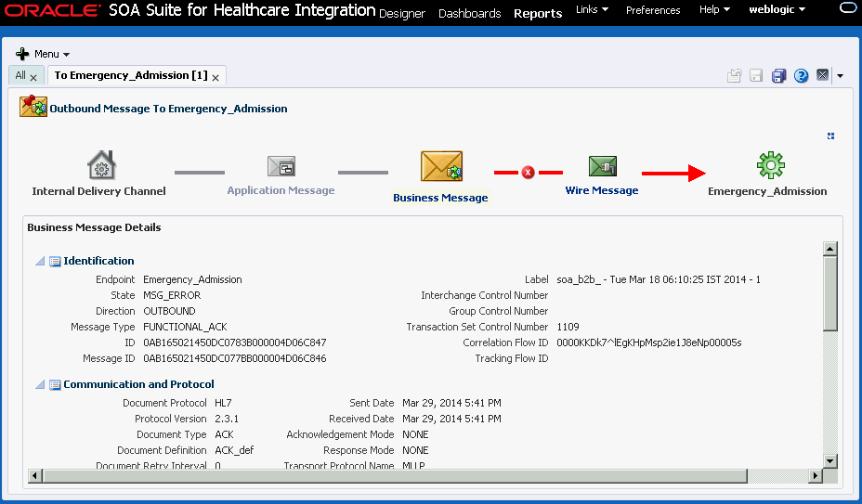
Task: Collapse the Communication and Protocol section triangle
Action: point(40,384)
